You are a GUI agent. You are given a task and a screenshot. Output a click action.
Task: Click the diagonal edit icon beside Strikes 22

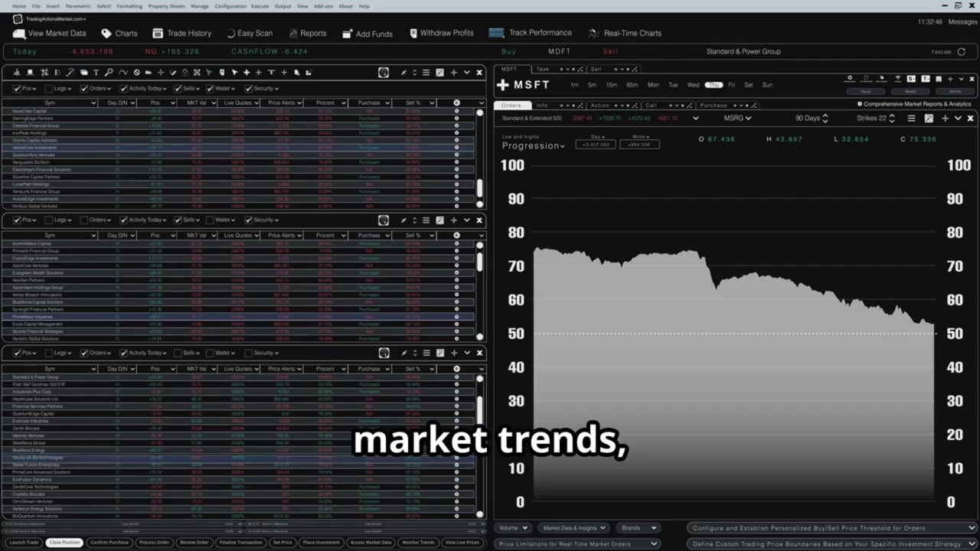click(929, 118)
